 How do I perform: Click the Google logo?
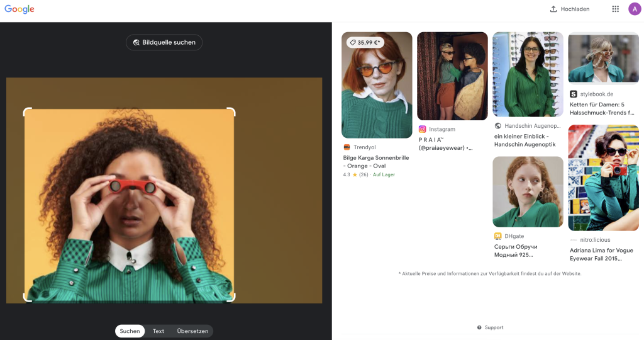(x=19, y=9)
